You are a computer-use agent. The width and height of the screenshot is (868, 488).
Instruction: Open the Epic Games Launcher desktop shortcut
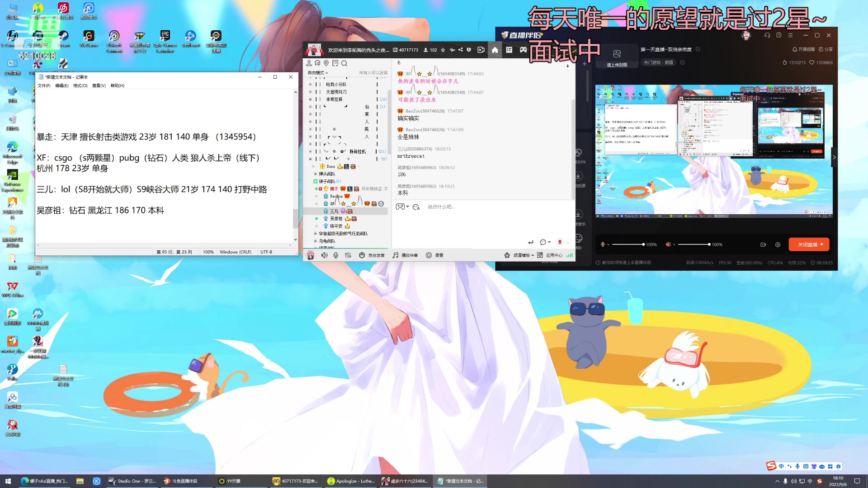(x=165, y=42)
